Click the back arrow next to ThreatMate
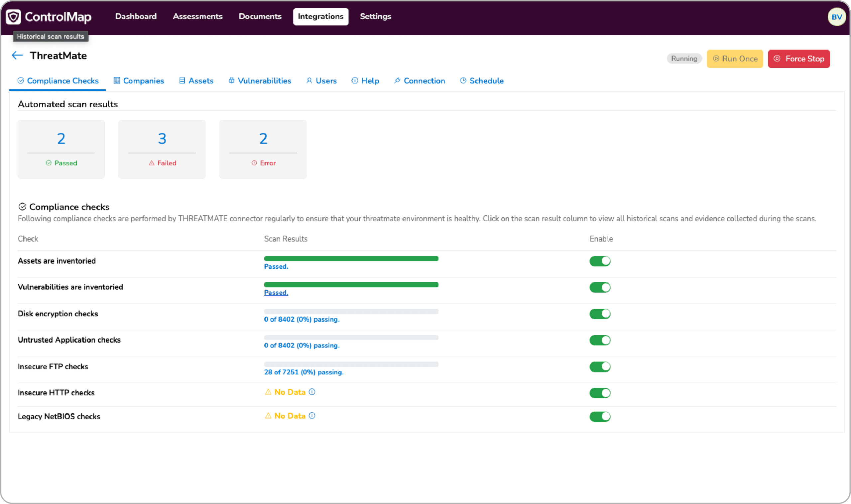 pos(17,55)
